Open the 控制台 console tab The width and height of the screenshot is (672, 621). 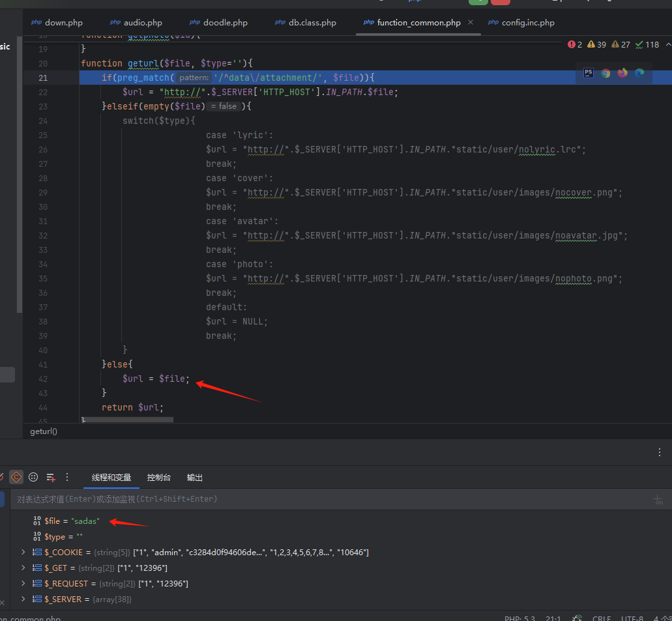point(158,478)
